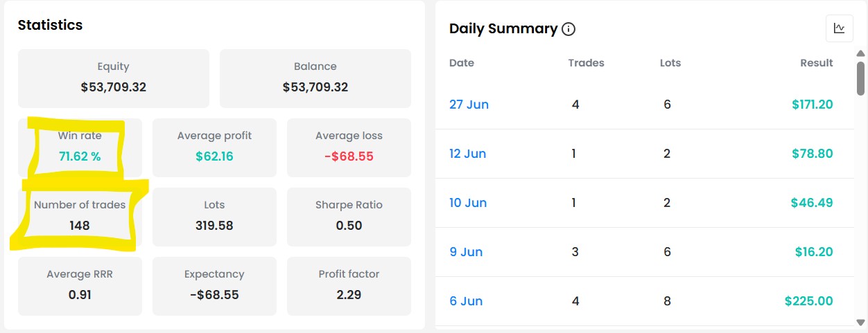Click the Win rate card
The width and height of the screenshot is (868, 333).
click(x=80, y=147)
